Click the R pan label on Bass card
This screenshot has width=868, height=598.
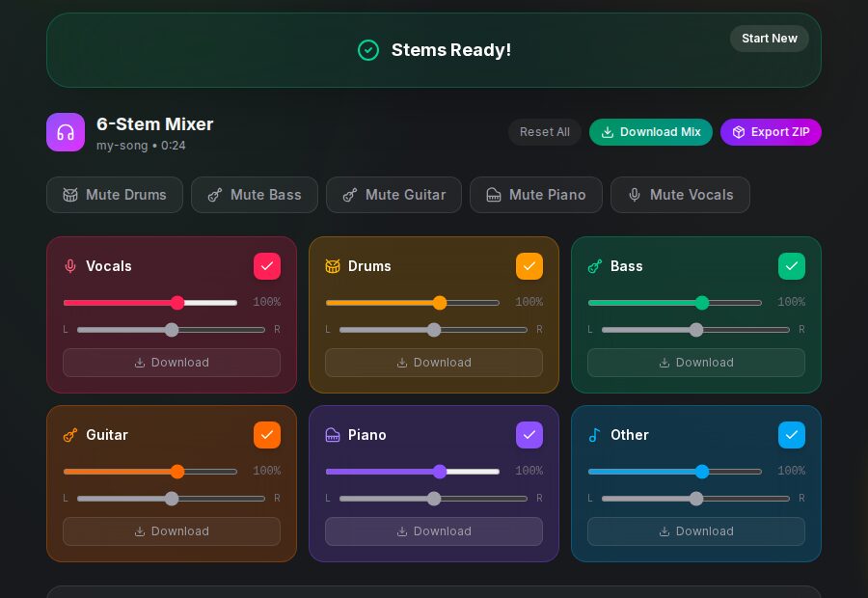point(801,330)
